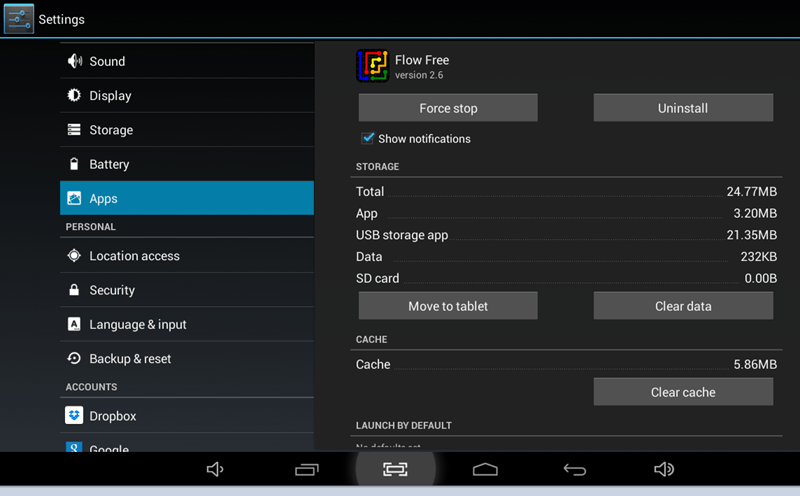Viewport: 800px width, 496px height.
Task: Click the Settings title text
Action: 62,19
